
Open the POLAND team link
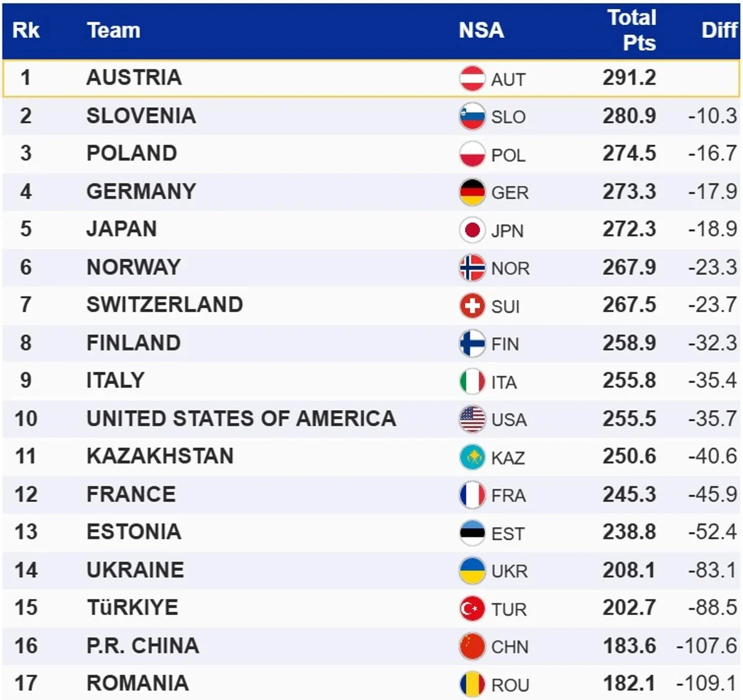coord(132,153)
